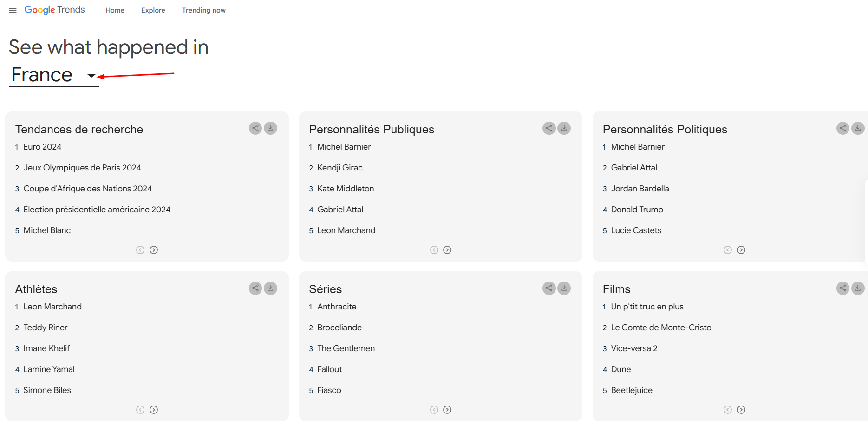Share the Athlètes card
This screenshot has width=868, height=426.
point(255,288)
